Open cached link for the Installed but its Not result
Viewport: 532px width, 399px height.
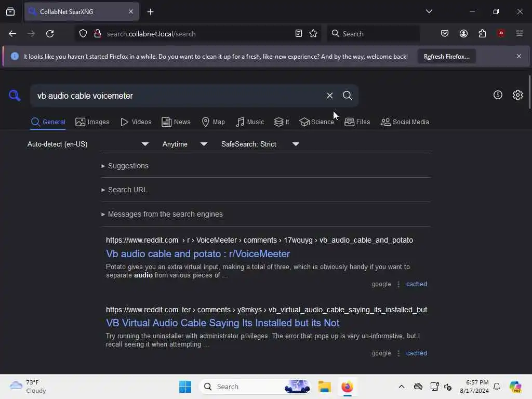click(416, 353)
